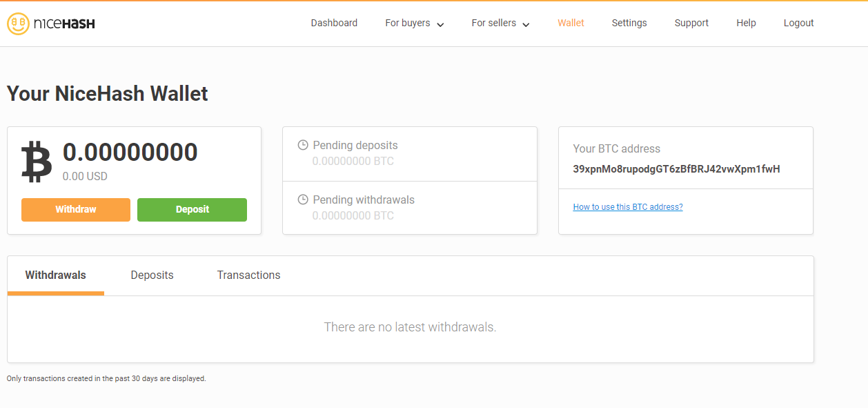The width and height of the screenshot is (868, 408).
Task: Open the Support page
Action: tap(691, 23)
